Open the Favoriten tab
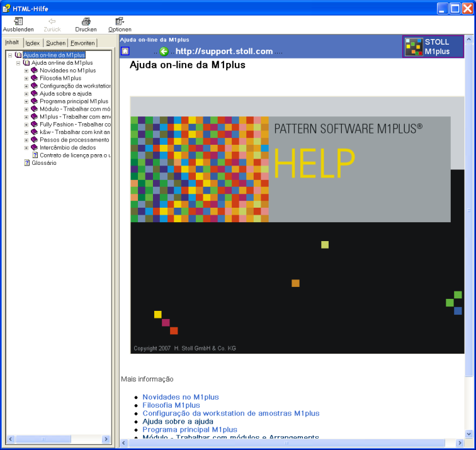Viewport: 476px width, 450px height. pyautogui.click(x=82, y=43)
